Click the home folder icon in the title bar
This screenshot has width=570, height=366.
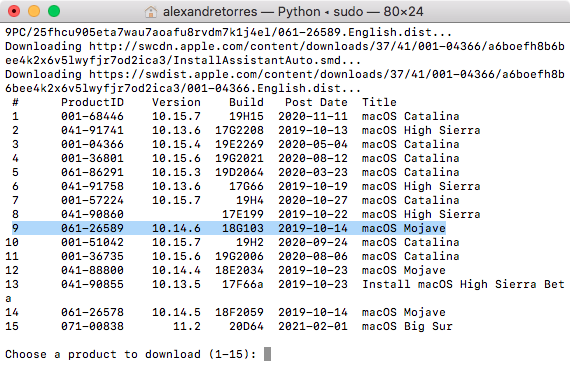tap(150, 12)
